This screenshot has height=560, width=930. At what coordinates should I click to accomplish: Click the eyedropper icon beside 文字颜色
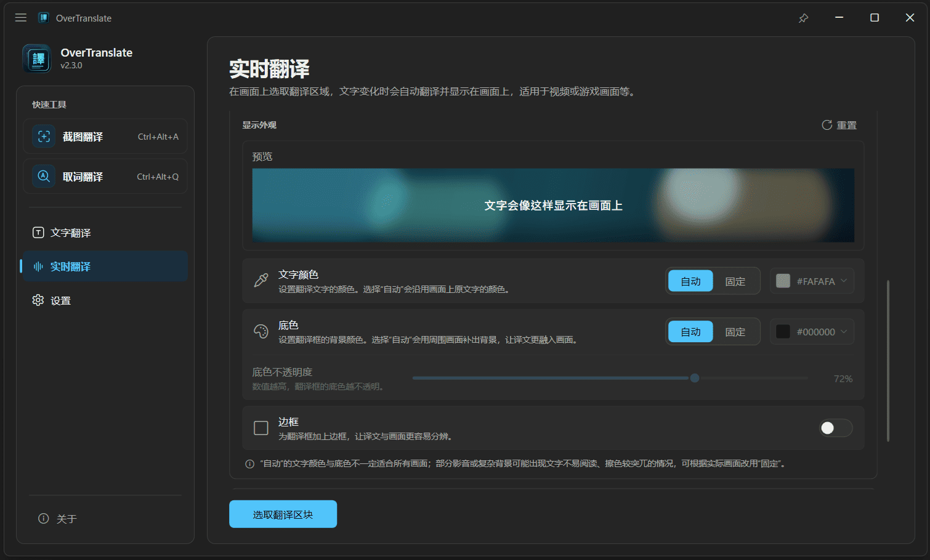[x=261, y=281]
